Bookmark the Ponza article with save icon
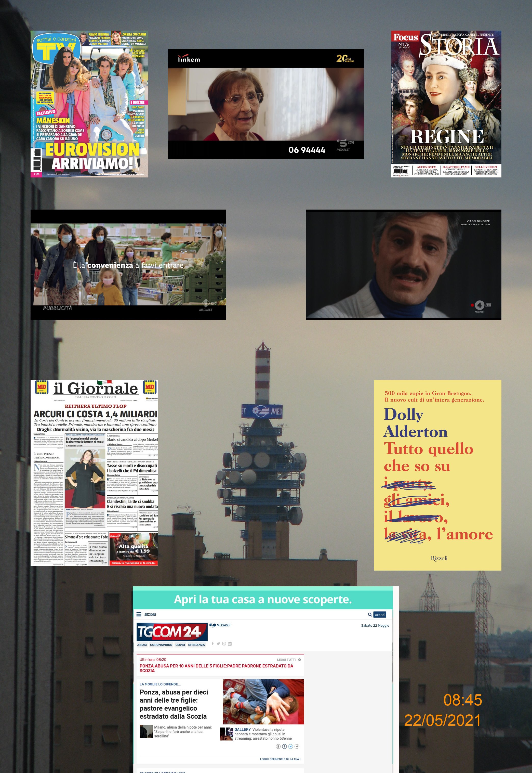The height and width of the screenshot is (773, 532). point(278,746)
